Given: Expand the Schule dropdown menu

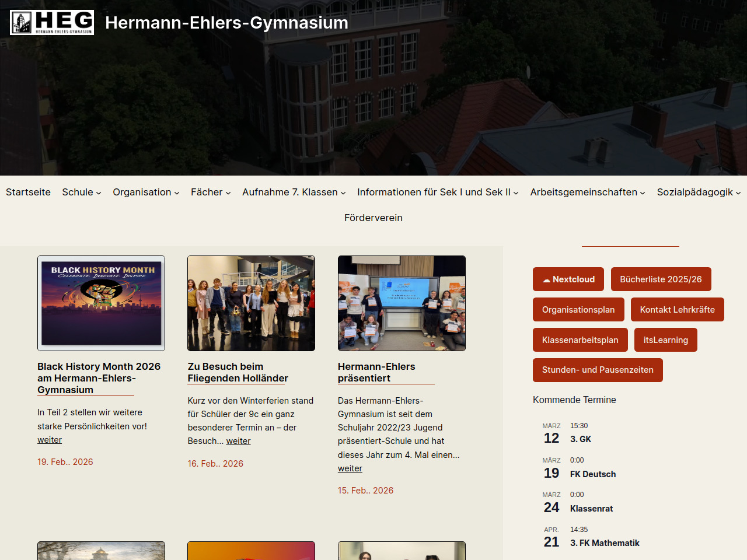Looking at the screenshot, I should 81,192.
